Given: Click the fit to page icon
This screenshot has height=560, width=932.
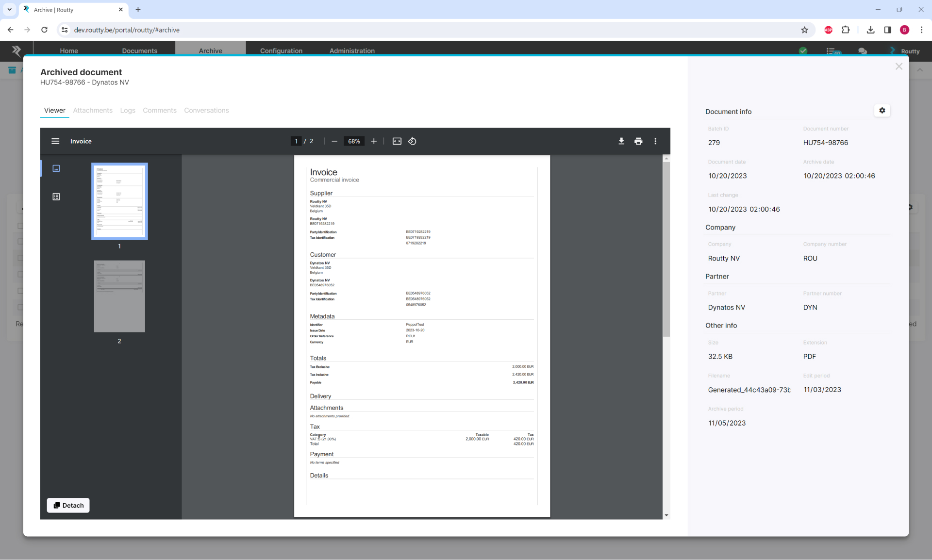Looking at the screenshot, I should (x=397, y=141).
